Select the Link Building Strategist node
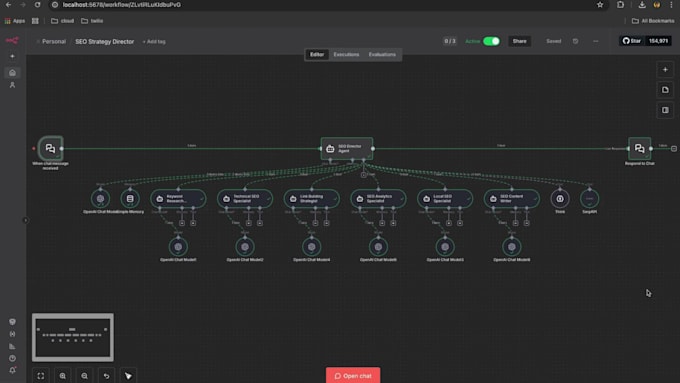680x383 pixels. pyautogui.click(x=312, y=199)
